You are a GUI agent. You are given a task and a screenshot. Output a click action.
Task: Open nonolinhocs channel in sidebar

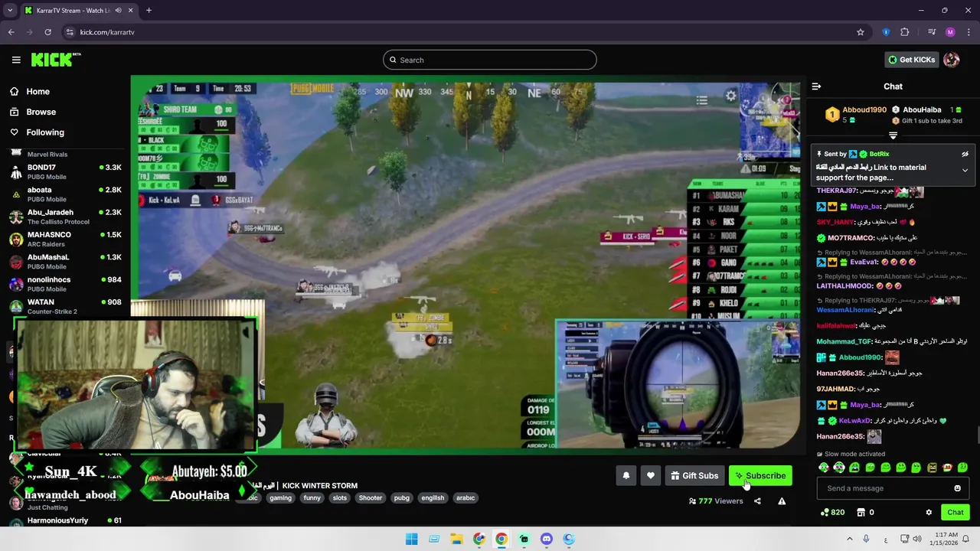click(65, 284)
